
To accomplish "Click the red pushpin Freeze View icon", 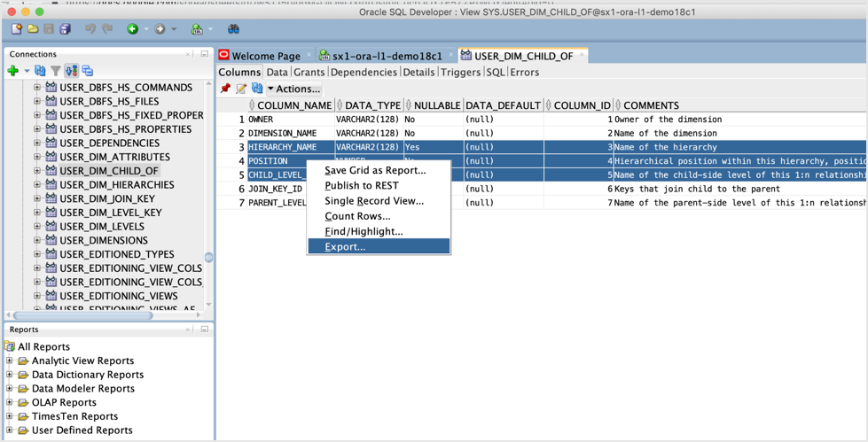I will tap(225, 89).
